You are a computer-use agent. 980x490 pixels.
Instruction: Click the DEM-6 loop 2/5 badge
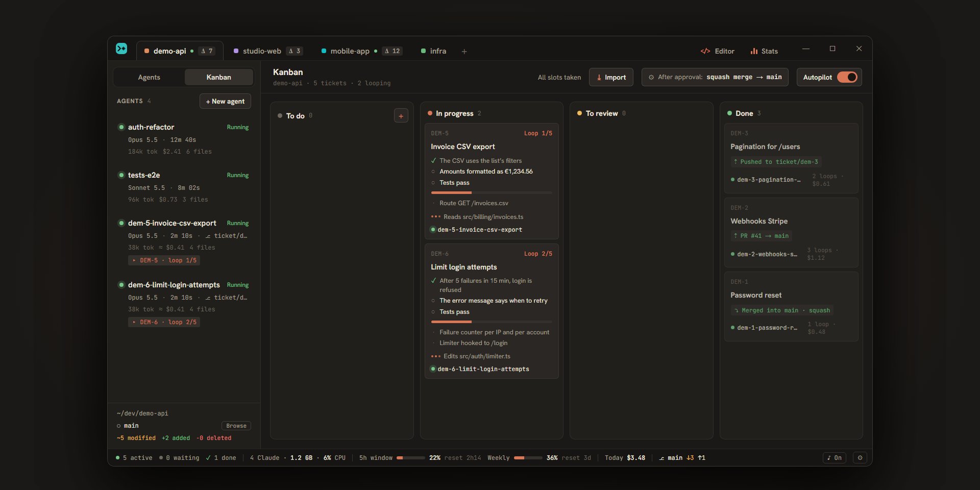tap(164, 322)
